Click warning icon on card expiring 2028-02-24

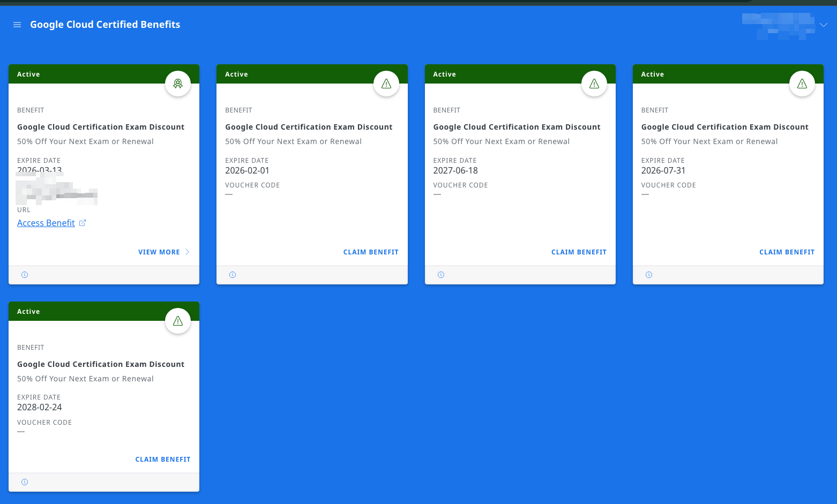click(178, 321)
